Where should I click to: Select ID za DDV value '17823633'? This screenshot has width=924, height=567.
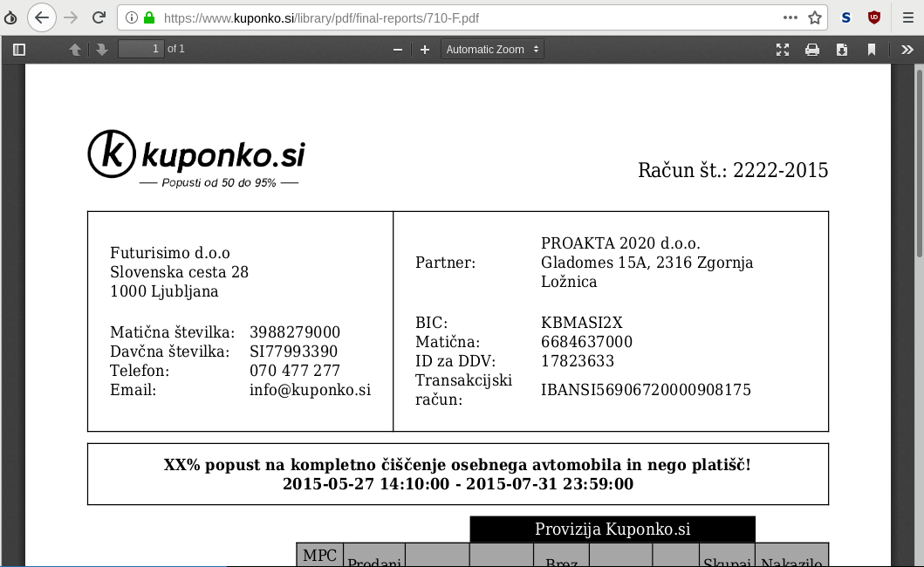click(578, 361)
